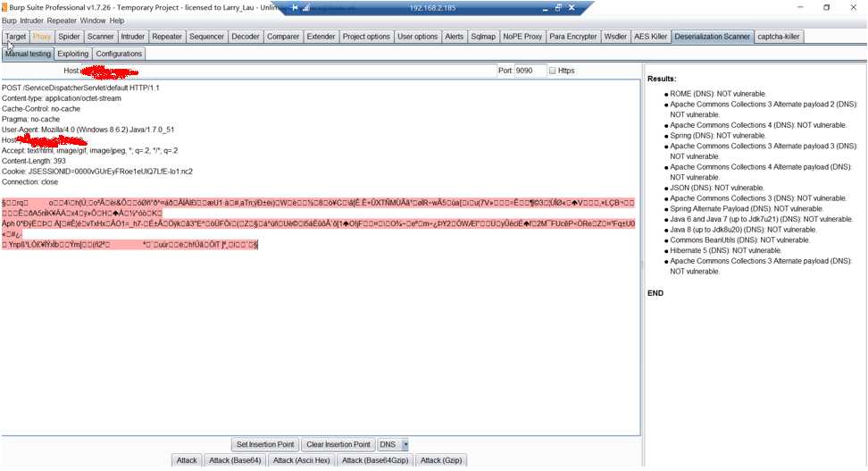Click the Clear Insertion Point button
The image size is (868, 471).
click(x=338, y=444)
